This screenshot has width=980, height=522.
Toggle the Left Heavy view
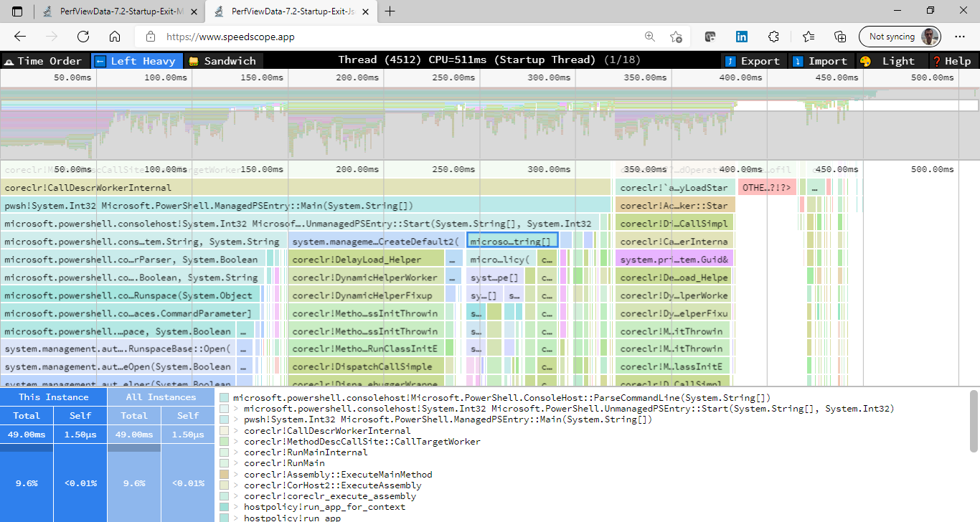pyautogui.click(x=137, y=61)
